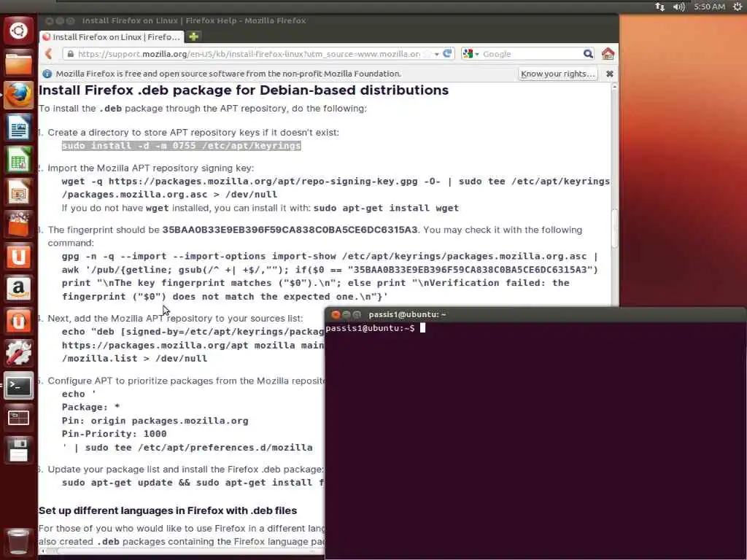Viewport: 747px width, 560px height.
Task: Click padlock site identity icon
Action: pos(71,54)
